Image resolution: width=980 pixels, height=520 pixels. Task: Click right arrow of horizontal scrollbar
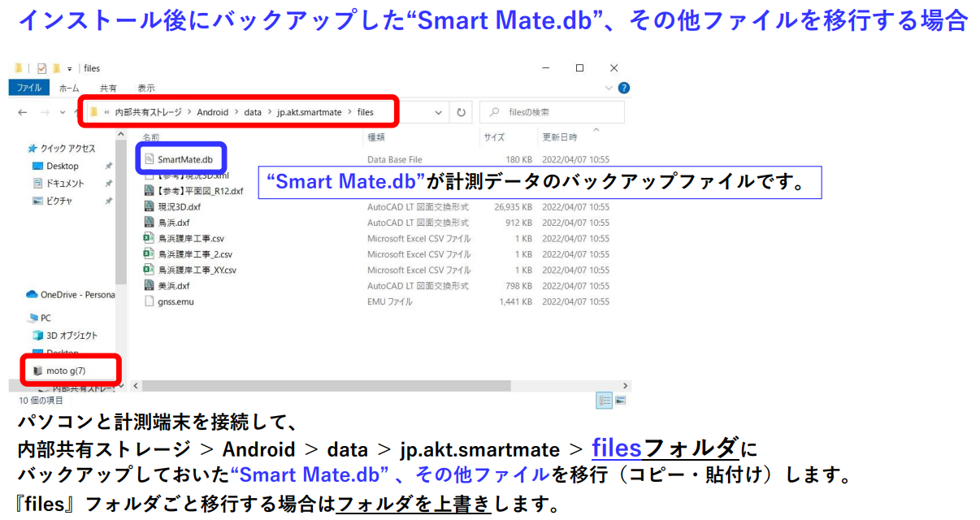tap(625, 385)
